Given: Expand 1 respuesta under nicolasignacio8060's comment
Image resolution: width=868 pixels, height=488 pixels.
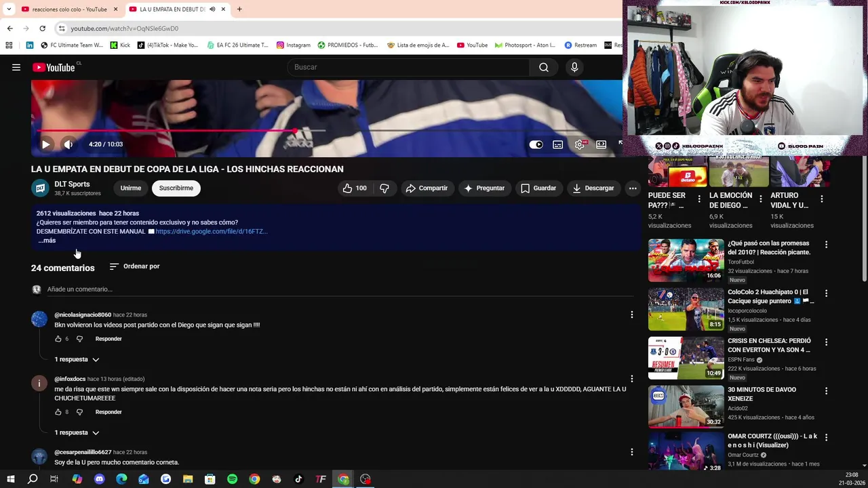Looking at the screenshot, I should (77, 359).
